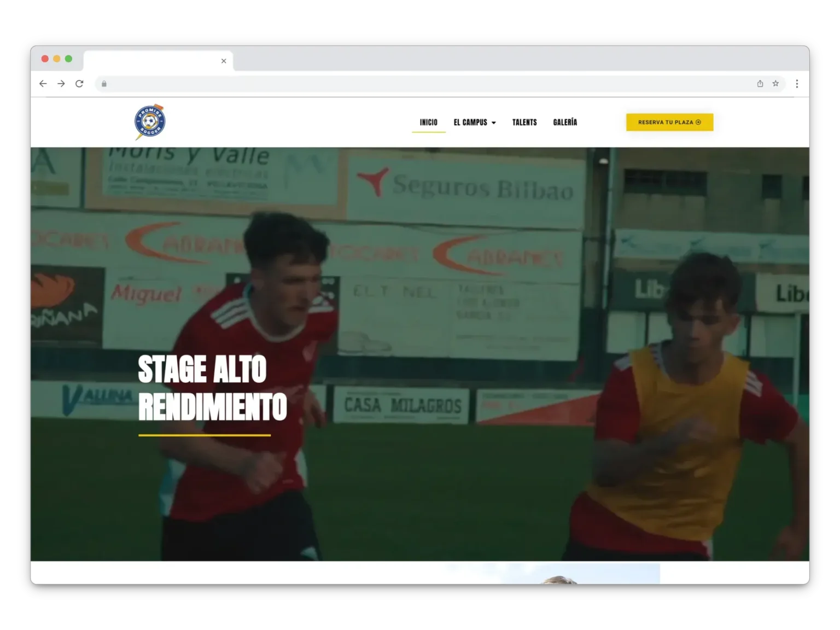The image size is (840, 630).
Task: Click the share icon in the address bar
Action: 760,84
